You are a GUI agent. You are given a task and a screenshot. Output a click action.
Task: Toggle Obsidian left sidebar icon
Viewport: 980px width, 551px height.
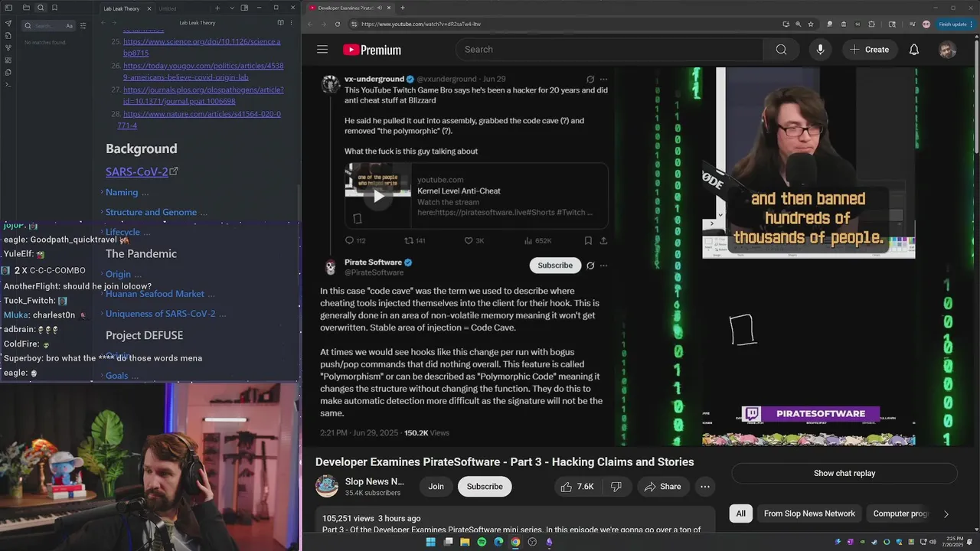(9, 8)
